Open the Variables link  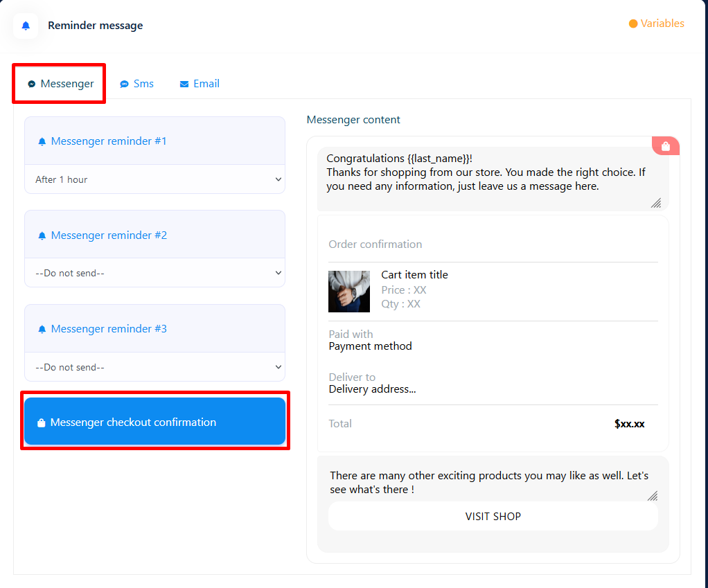[x=662, y=24]
